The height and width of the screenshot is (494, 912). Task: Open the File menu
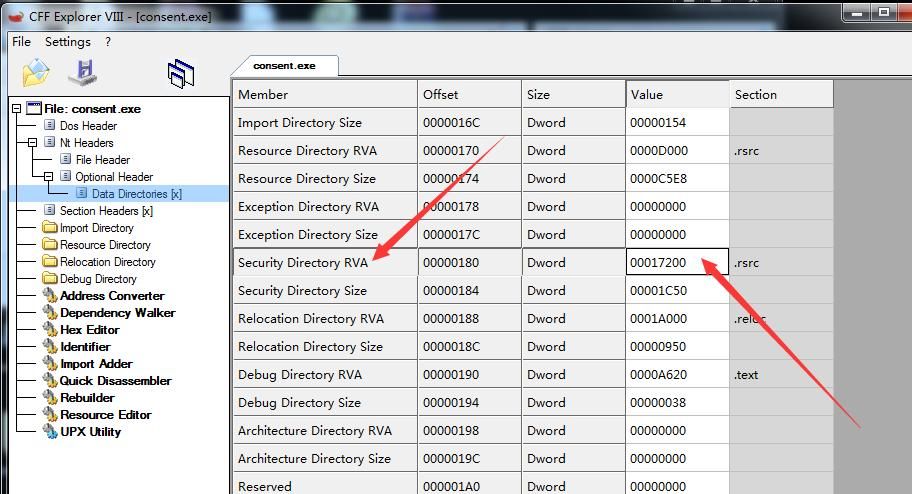click(21, 42)
